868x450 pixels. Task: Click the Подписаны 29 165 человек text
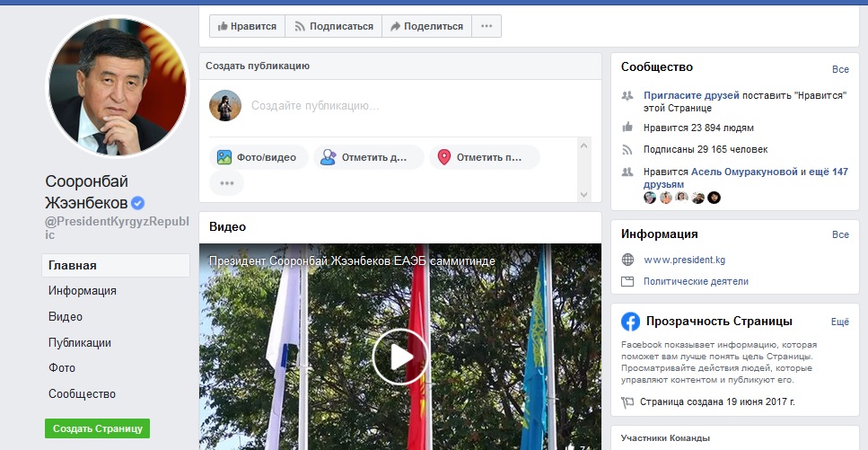706,150
